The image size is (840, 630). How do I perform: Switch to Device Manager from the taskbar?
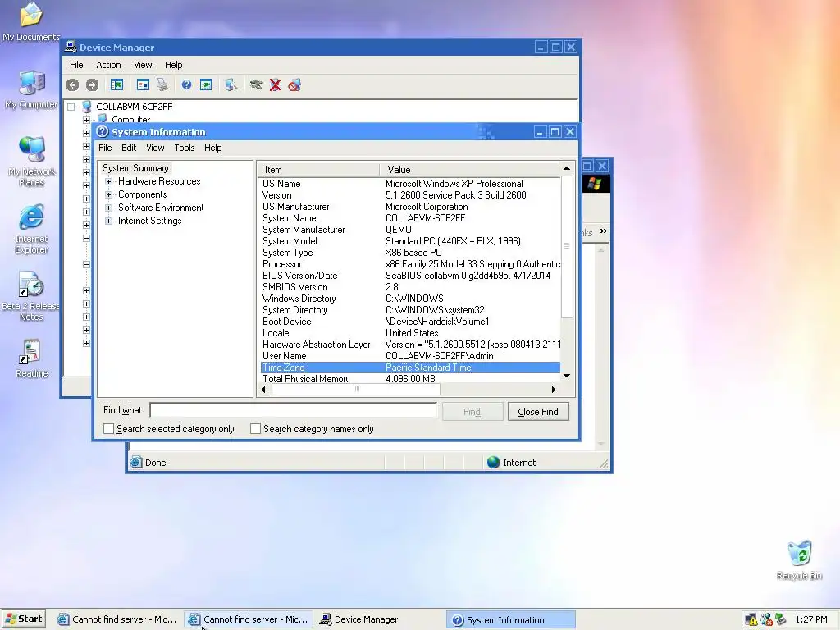pos(381,619)
